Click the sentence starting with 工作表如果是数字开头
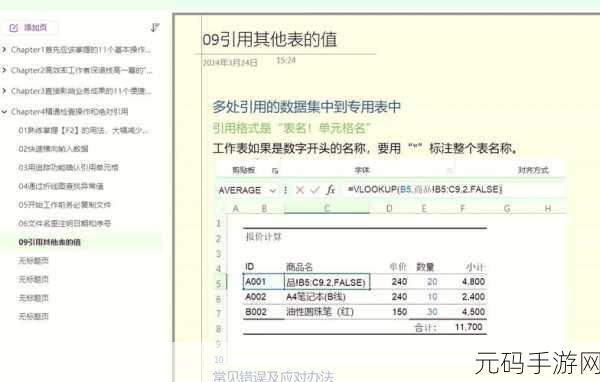 click(365, 148)
